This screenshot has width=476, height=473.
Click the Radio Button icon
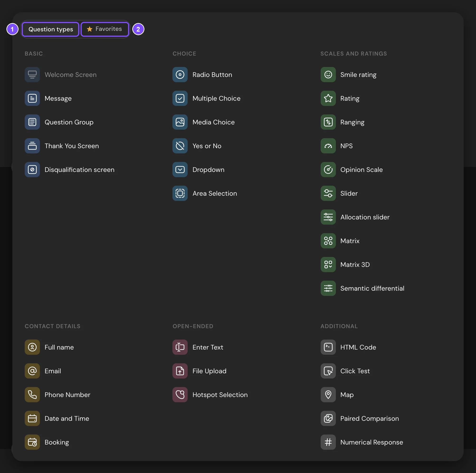click(x=180, y=75)
